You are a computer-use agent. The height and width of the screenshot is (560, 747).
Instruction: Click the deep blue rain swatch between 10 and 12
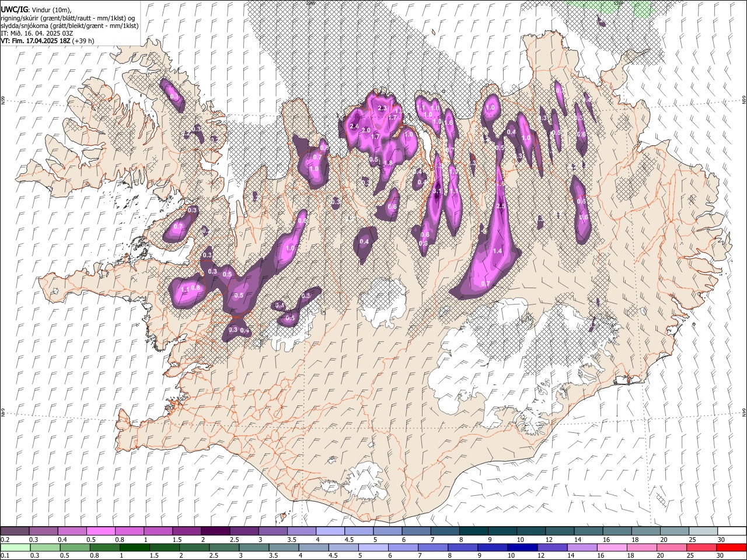point(522,547)
